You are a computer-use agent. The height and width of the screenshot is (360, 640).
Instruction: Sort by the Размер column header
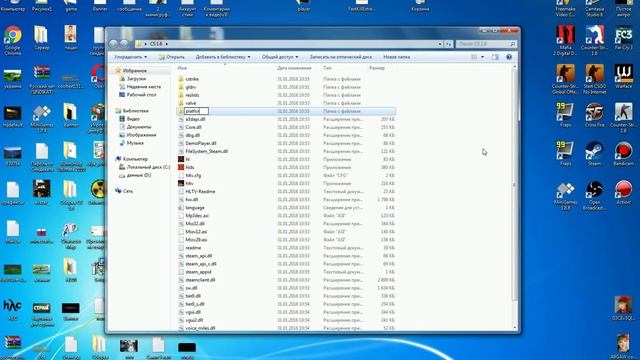tap(377, 68)
